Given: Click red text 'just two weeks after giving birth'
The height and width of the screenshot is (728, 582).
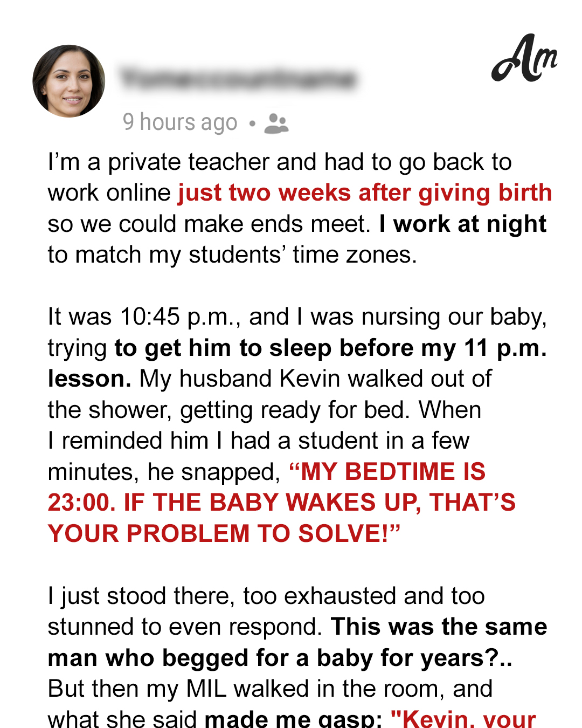Looking at the screenshot, I should tap(365, 193).
